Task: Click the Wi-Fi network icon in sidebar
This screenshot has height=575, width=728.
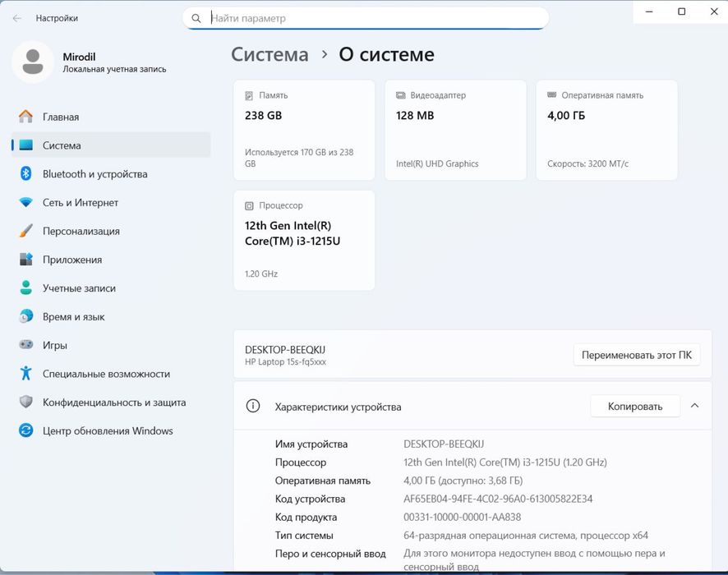Action: (26, 202)
